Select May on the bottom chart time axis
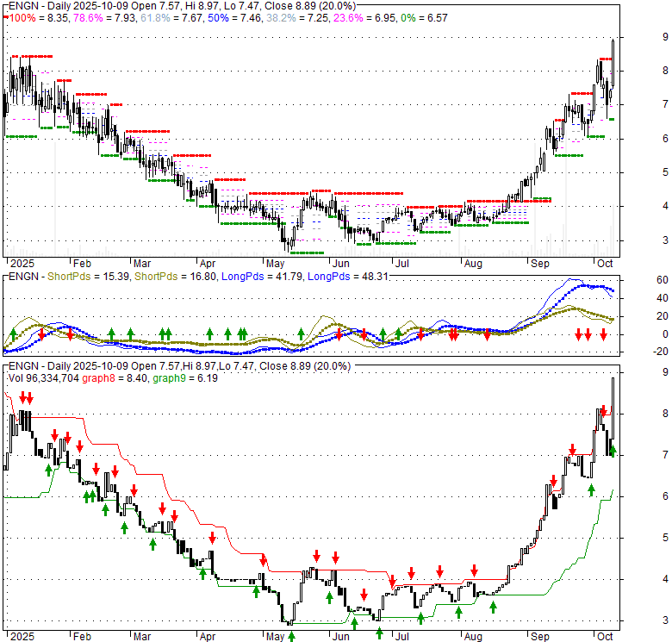Image resolution: width=672 pixels, height=642 pixels. pyautogui.click(x=276, y=639)
